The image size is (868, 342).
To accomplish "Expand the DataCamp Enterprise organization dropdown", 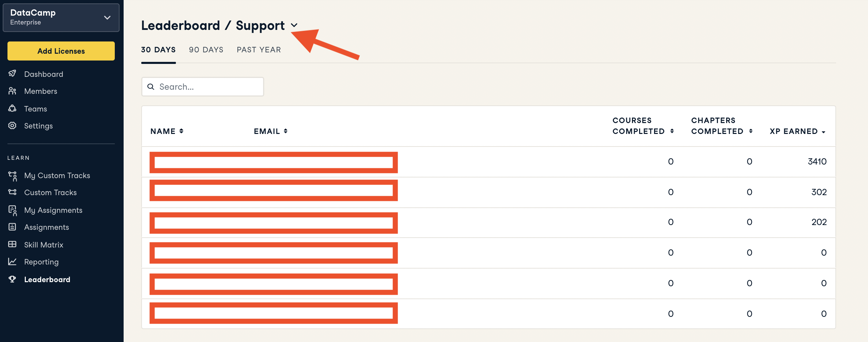I will click(107, 18).
